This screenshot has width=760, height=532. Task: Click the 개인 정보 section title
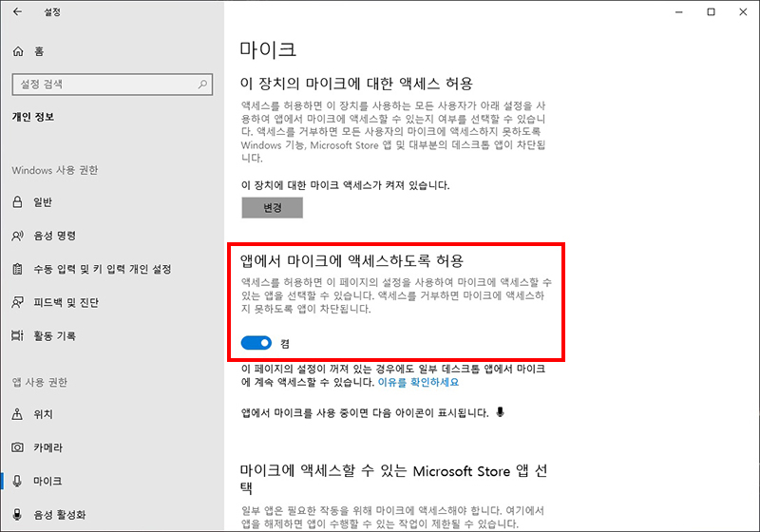pyautogui.click(x=33, y=117)
